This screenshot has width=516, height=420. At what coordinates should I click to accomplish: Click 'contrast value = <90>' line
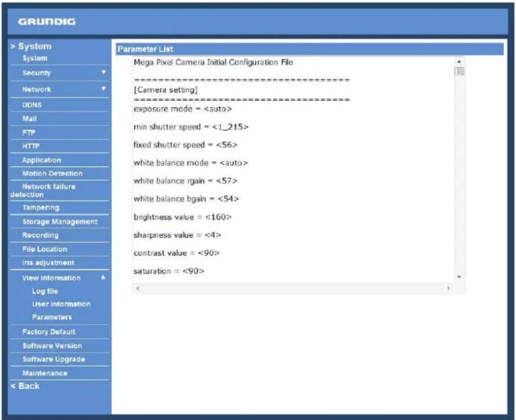176,253
